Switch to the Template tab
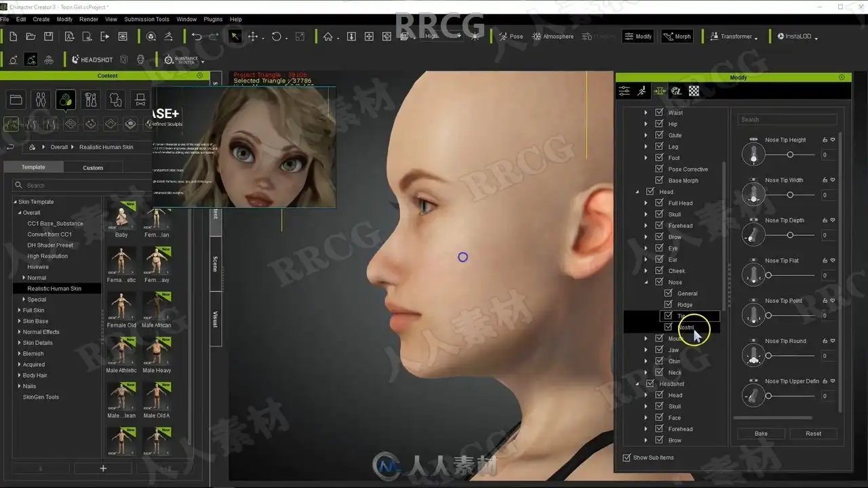The image size is (868, 488). tap(33, 167)
